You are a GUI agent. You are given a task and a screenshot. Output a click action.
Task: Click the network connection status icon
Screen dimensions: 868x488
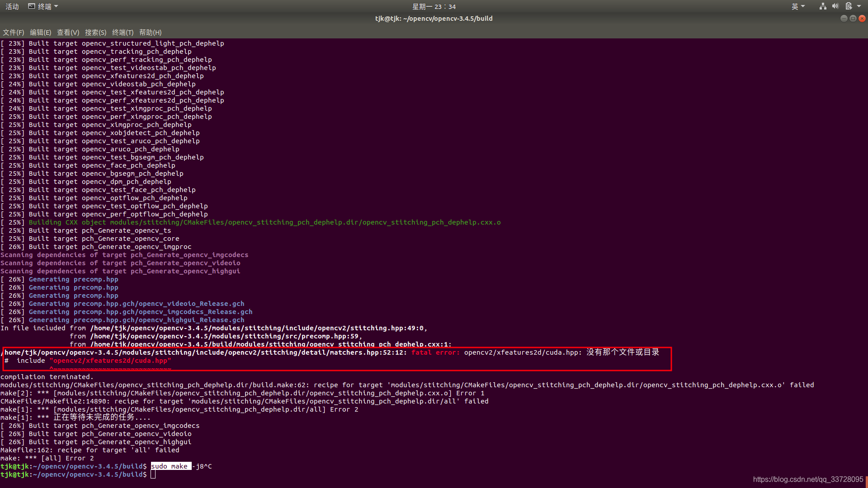coord(823,6)
